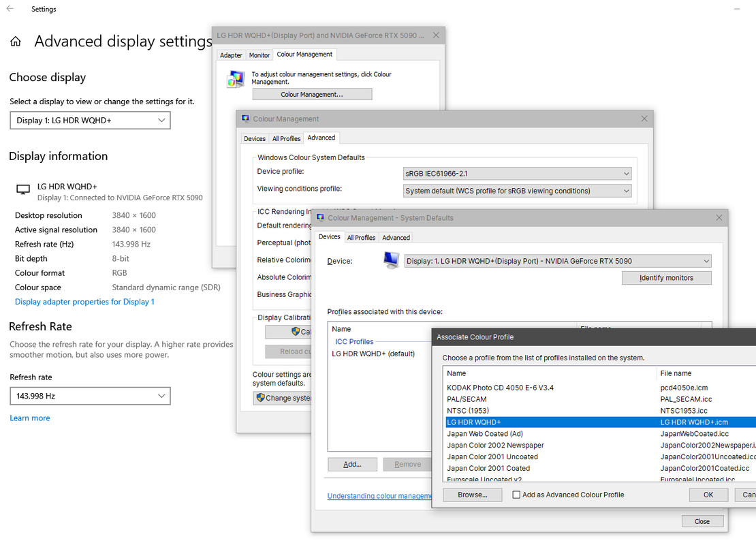Tick Add as Advanced Colour Profile checkbox

click(x=516, y=495)
